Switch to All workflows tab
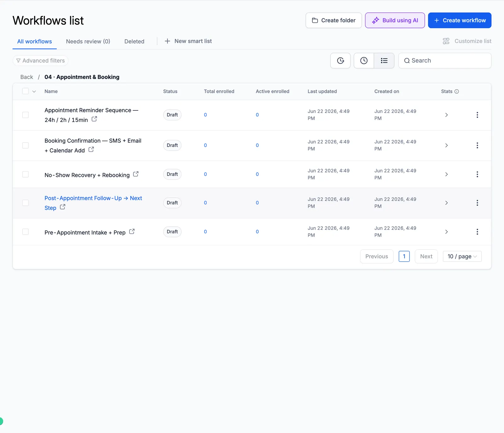Image resolution: width=504 pixels, height=433 pixels. click(35, 42)
